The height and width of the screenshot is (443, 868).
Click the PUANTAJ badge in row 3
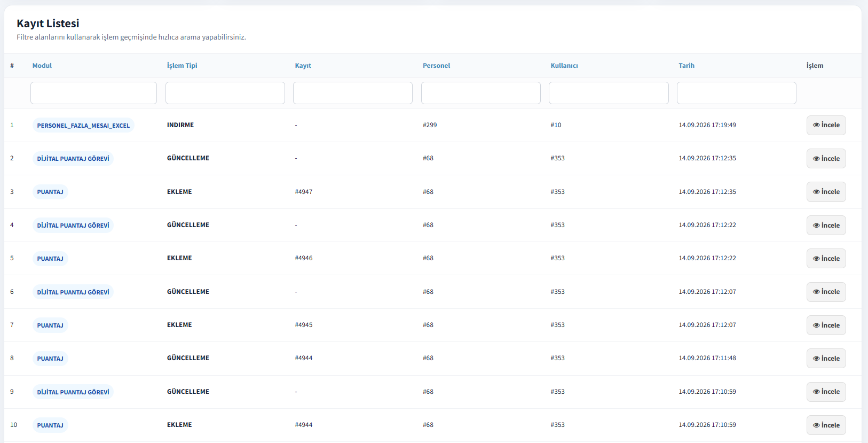(x=50, y=192)
